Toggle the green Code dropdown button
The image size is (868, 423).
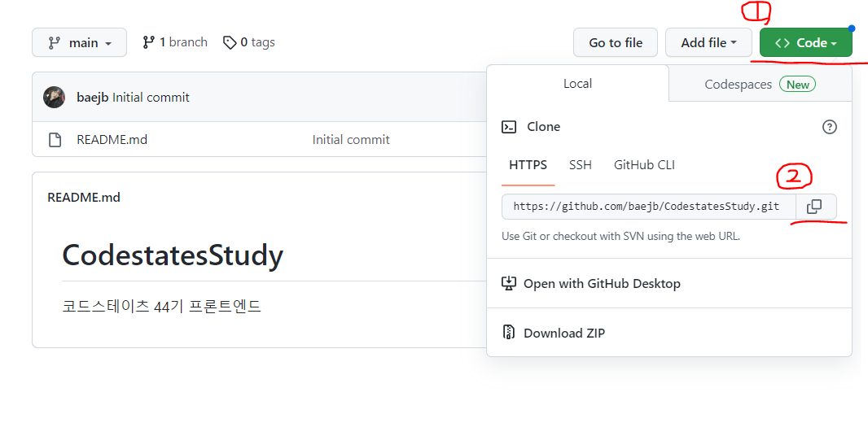[x=805, y=42]
